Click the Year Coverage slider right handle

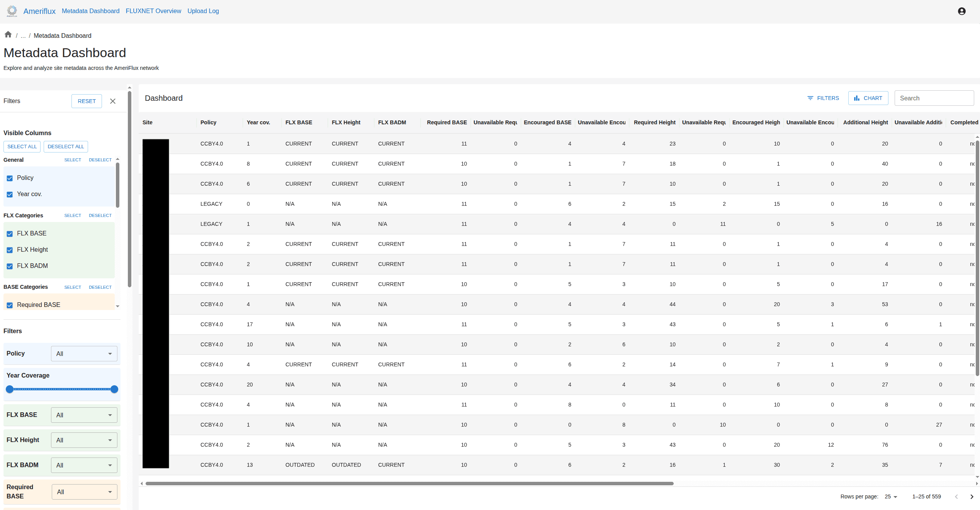pos(114,389)
